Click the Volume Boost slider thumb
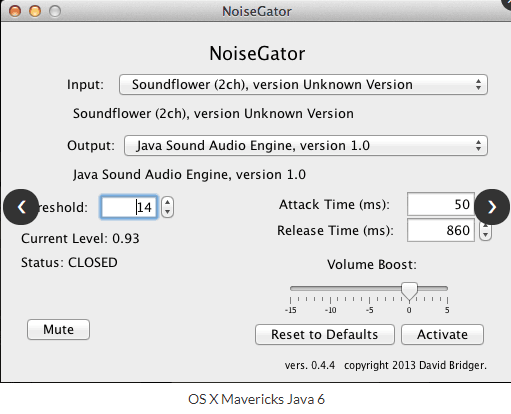511x414 pixels. (x=409, y=291)
